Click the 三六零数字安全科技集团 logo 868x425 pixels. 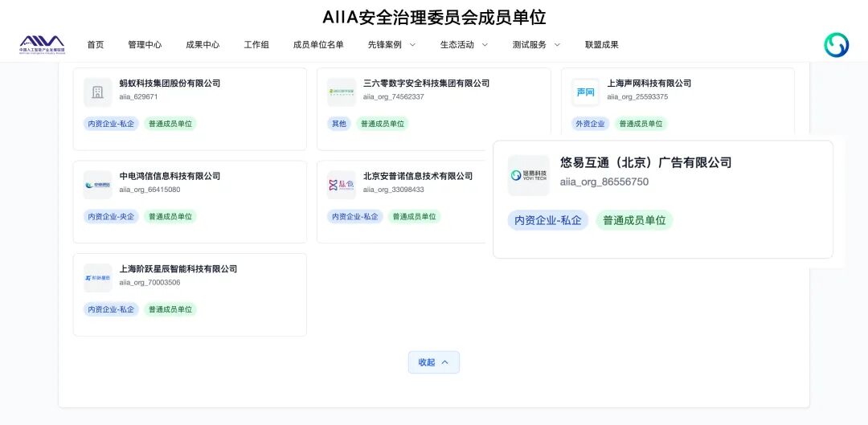click(342, 92)
